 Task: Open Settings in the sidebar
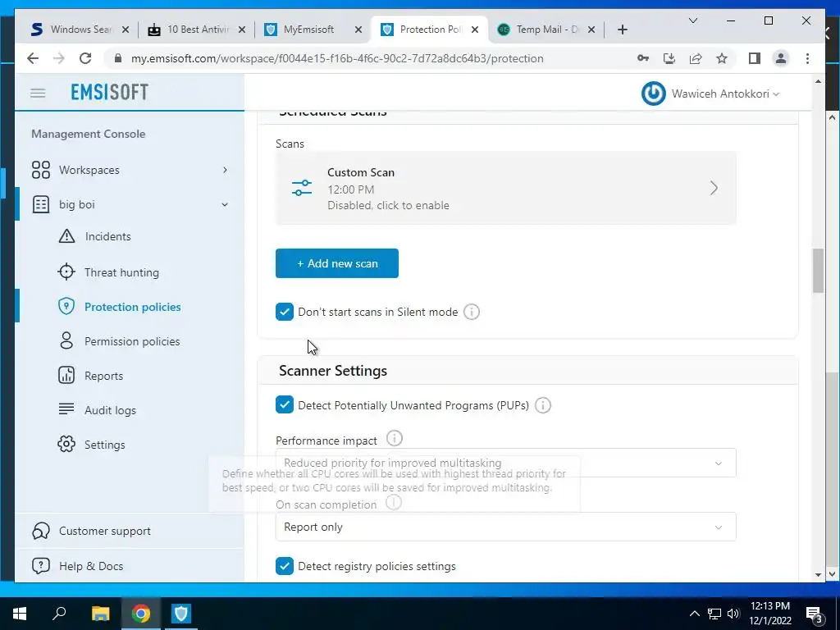(104, 445)
